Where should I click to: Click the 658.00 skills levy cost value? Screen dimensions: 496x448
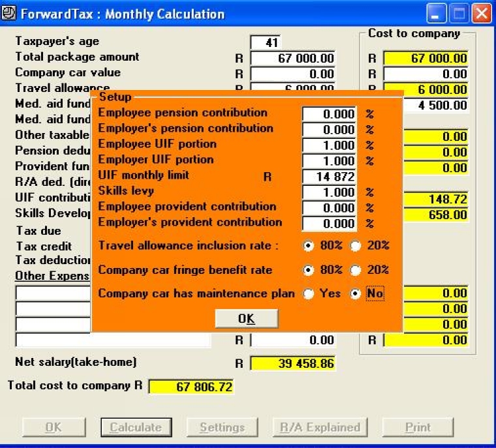click(436, 215)
